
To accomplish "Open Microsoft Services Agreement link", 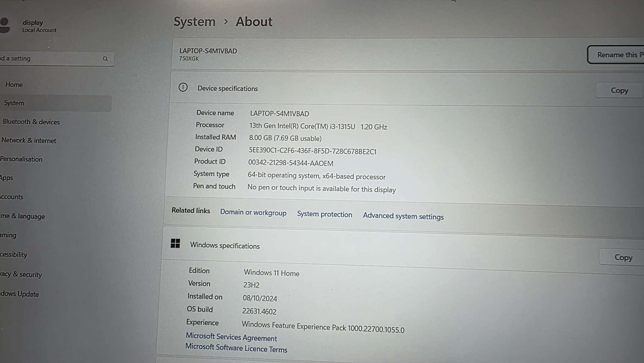I will pyautogui.click(x=231, y=337).
